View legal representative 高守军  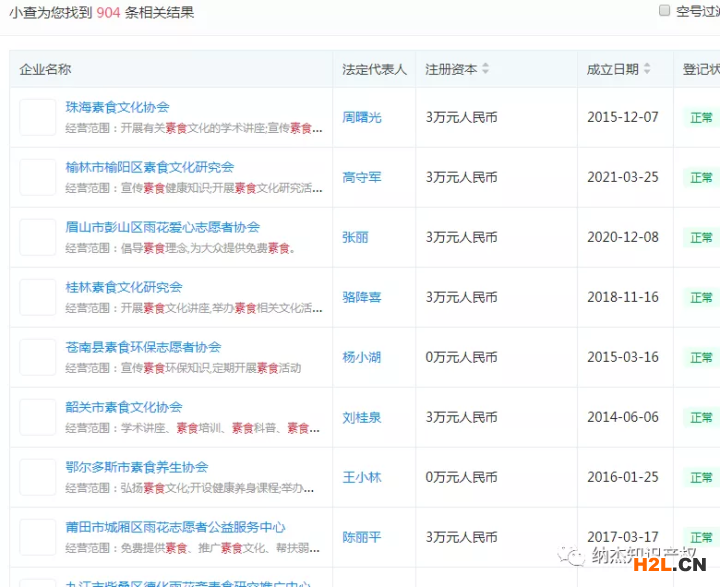pos(362,177)
